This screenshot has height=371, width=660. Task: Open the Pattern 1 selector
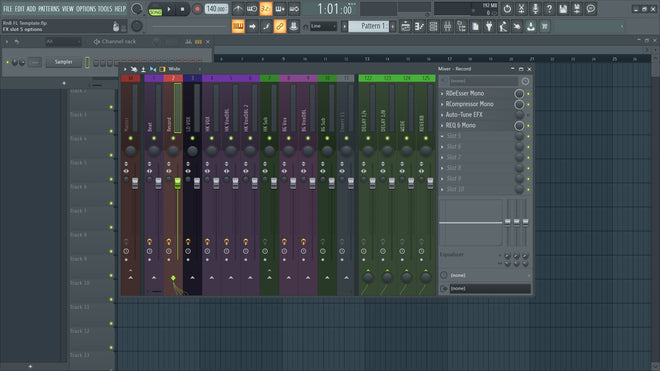tap(369, 26)
